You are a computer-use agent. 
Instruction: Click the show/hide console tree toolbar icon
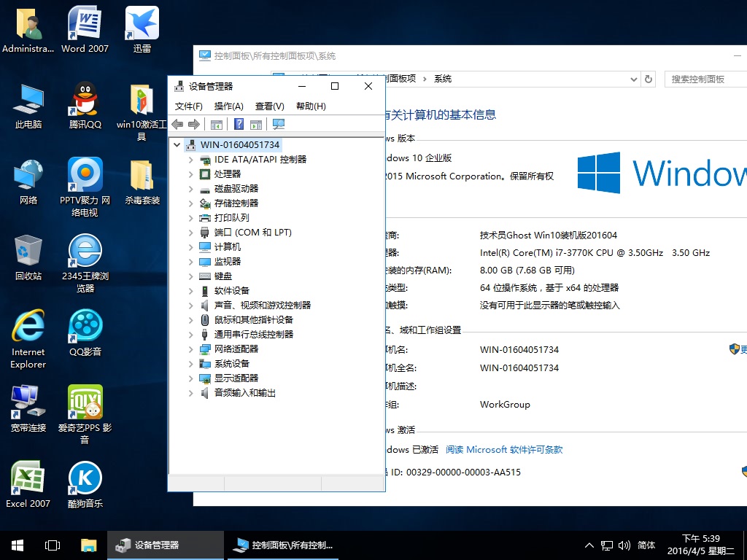point(217,125)
